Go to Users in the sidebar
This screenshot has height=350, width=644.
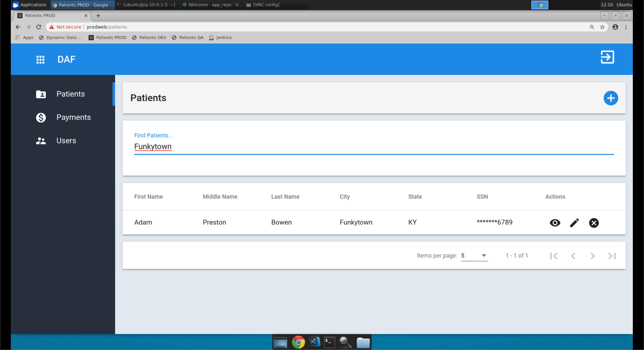[x=66, y=141]
